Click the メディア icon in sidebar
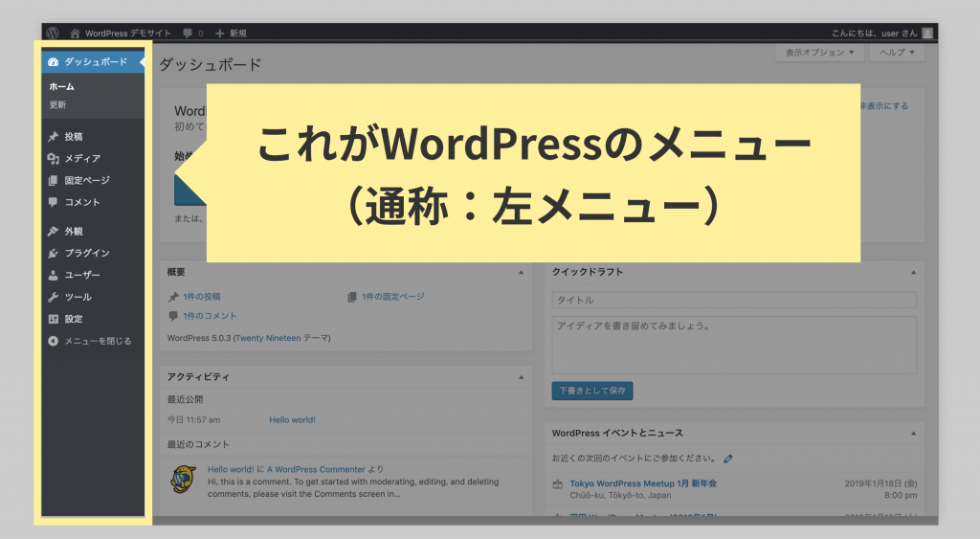Screen dimensions: 980x539 point(54,159)
